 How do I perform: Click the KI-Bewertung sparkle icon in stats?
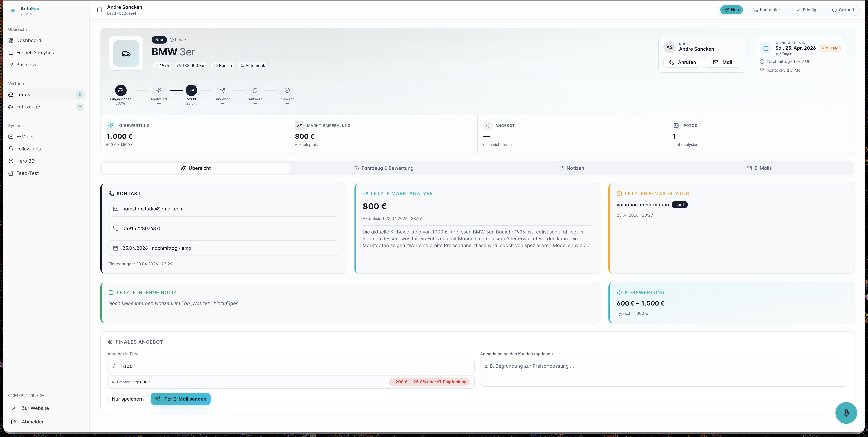coord(111,126)
